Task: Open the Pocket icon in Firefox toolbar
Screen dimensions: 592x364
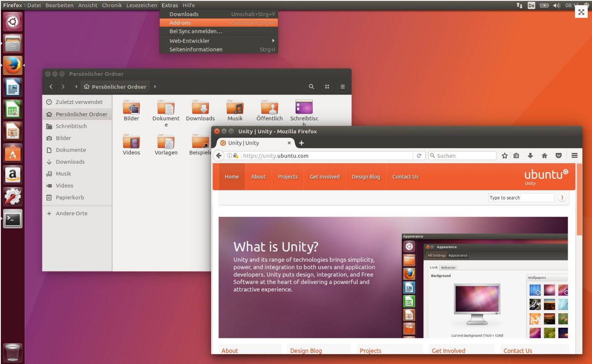Action: click(x=558, y=156)
